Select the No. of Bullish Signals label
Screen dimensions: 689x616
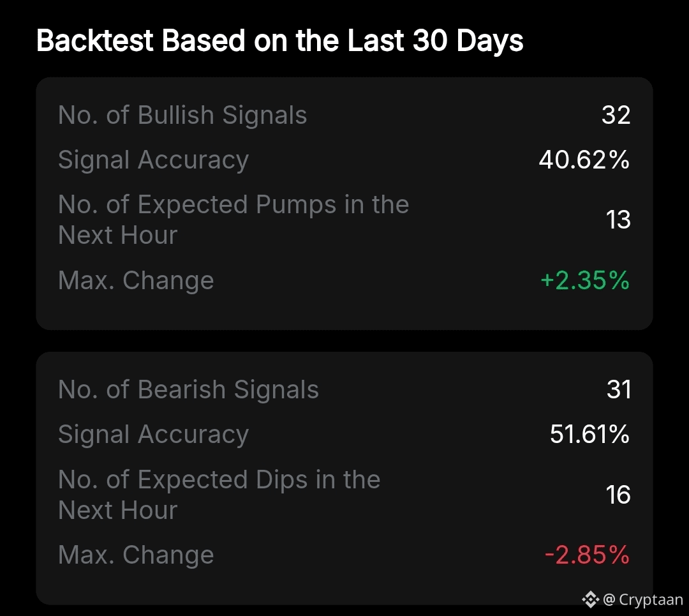point(182,116)
